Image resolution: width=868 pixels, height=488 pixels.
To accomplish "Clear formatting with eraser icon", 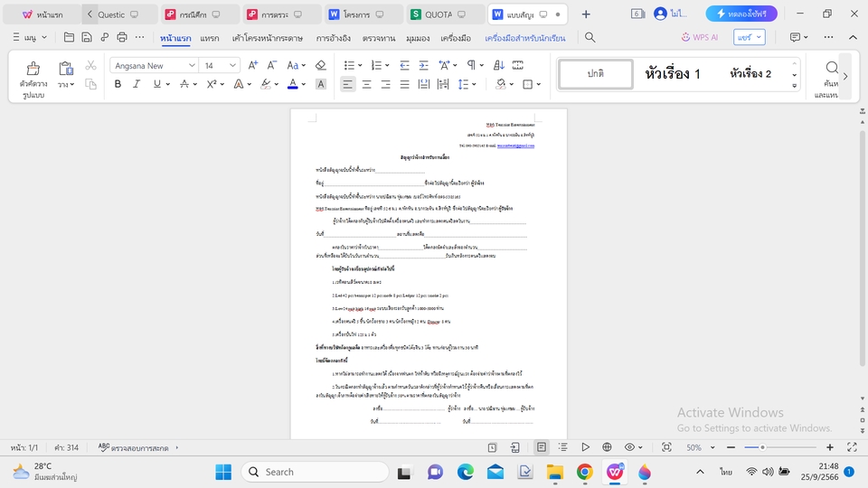I will pos(320,65).
